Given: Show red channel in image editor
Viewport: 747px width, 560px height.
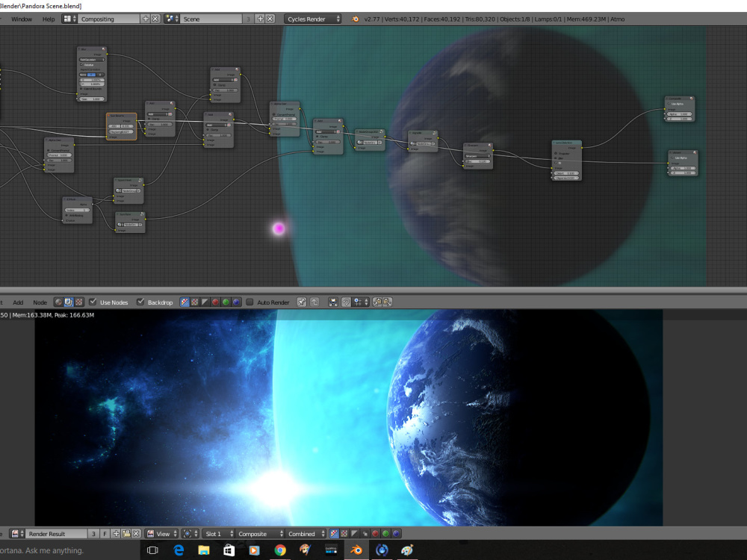Looking at the screenshot, I should [376, 534].
